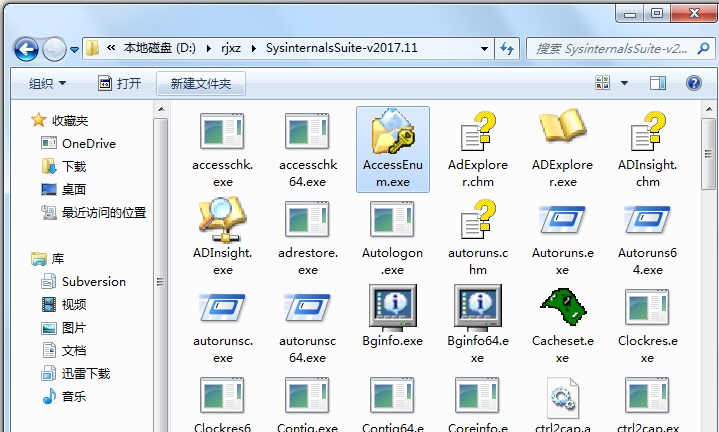Select the accesschk64.exe file icon
This screenshot has height=432, width=719.
[307, 131]
